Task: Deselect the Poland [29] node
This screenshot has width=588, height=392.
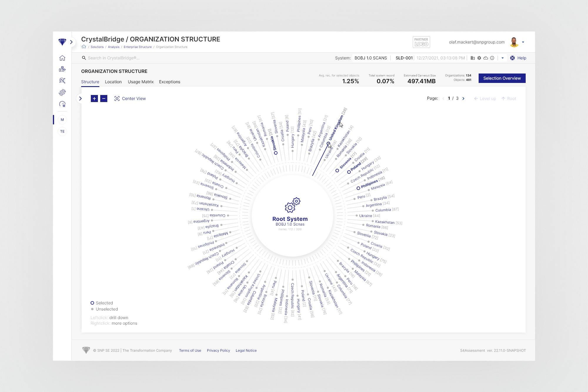Action: click(x=349, y=172)
